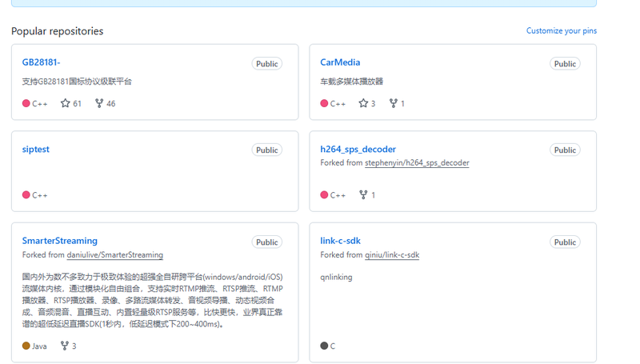
Task: Click the Public badge on SmarterStreaming card
Action: tap(267, 242)
